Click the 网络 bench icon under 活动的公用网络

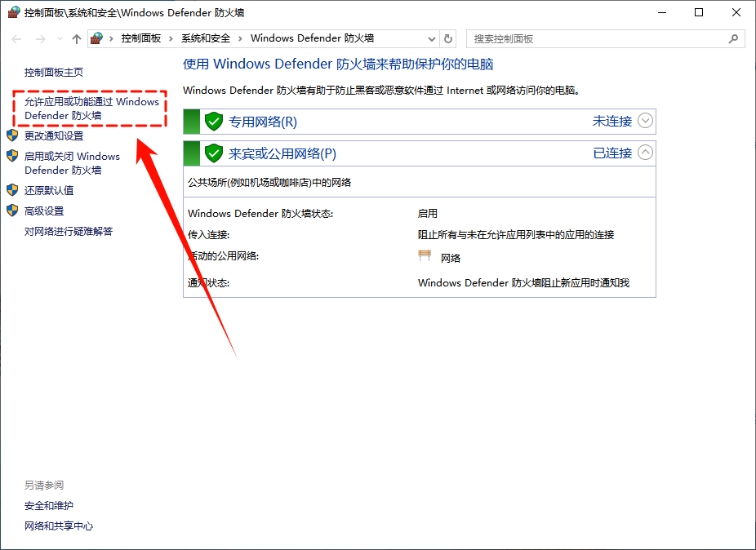425,255
